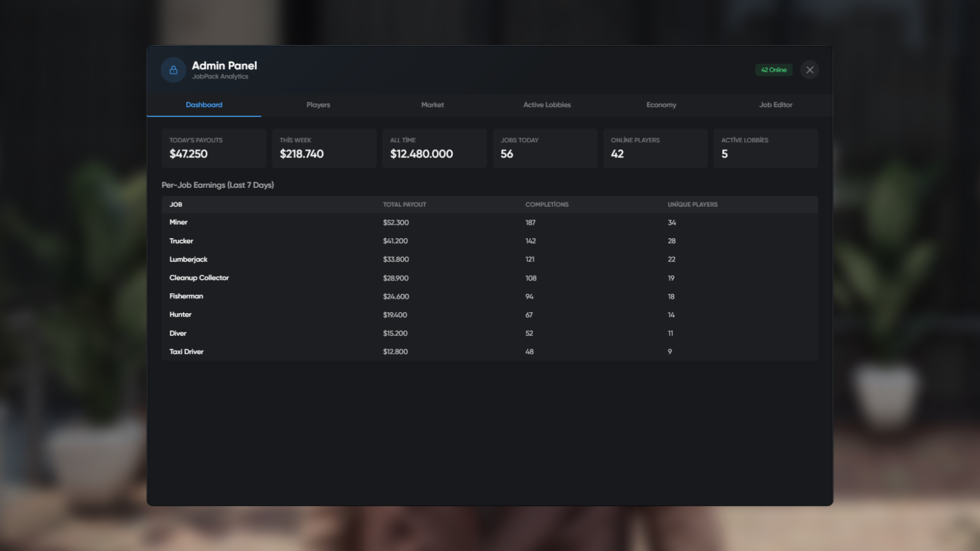Select the Fisherman row in the table

(x=357, y=296)
